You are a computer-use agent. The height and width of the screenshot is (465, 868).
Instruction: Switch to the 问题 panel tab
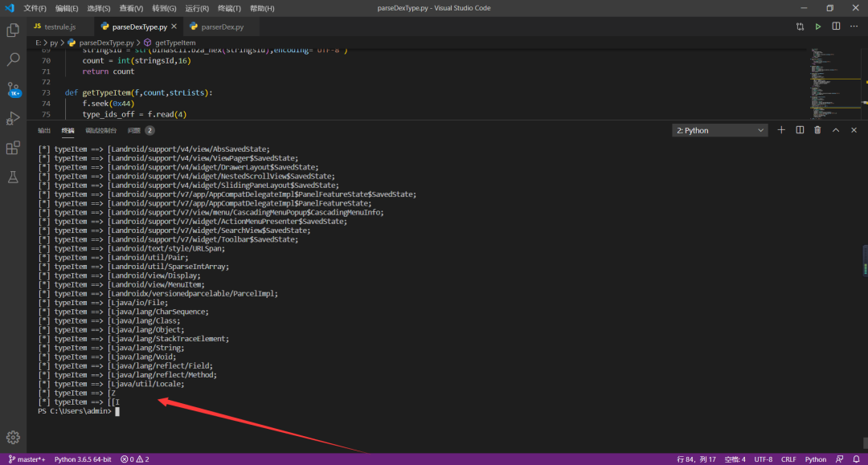coord(141,130)
